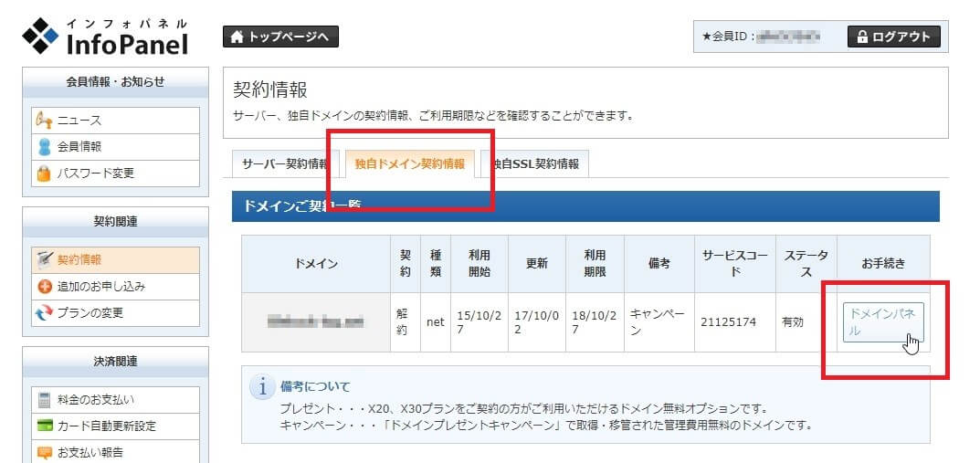
Task: Select プランの変更 in sidebar
Action: pos(90,312)
